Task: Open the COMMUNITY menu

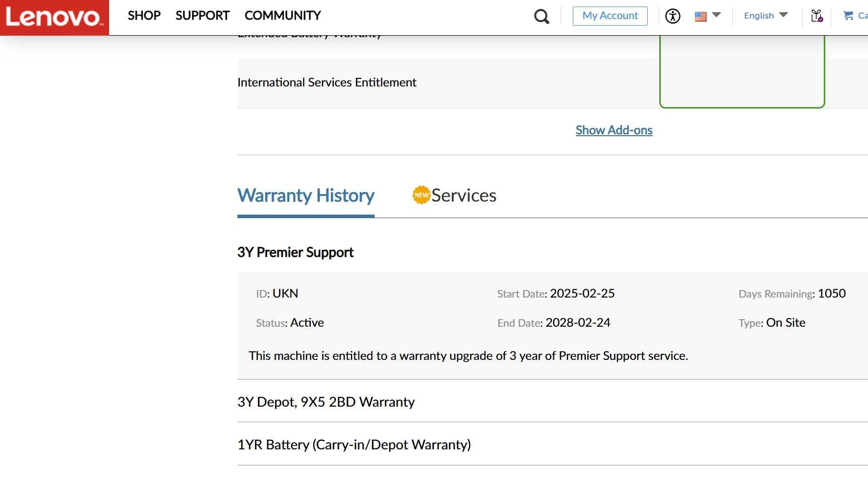Action: (283, 16)
